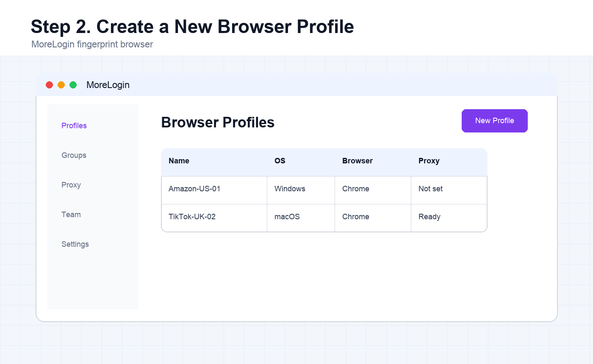Click the orange minimize window dot
The height and width of the screenshot is (364, 593).
61,85
